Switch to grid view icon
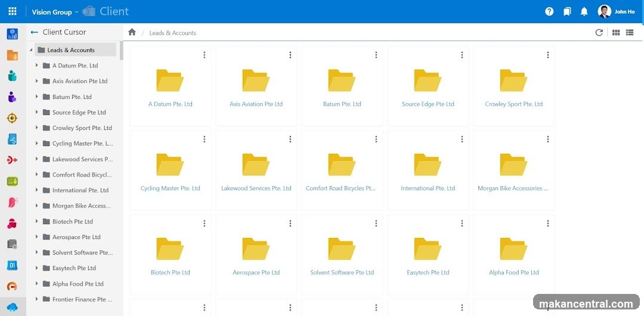The width and height of the screenshot is (644, 316). click(x=615, y=32)
